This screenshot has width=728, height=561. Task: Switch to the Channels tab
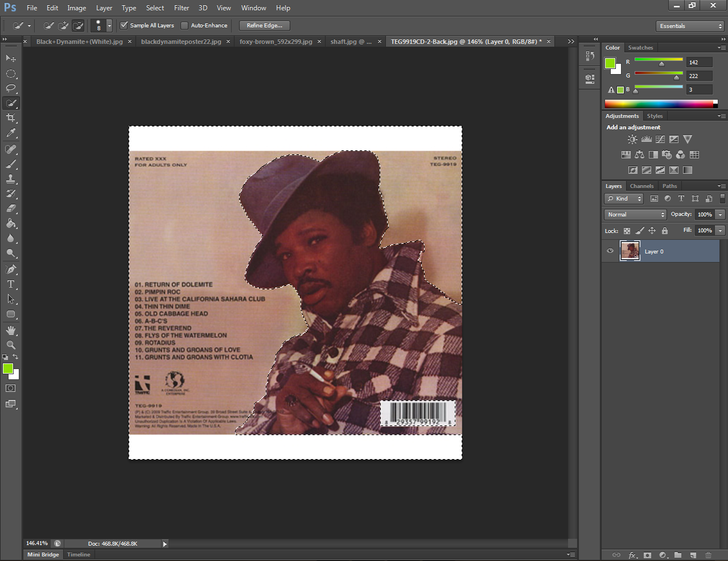pyautogui.click(x=641, y=186)
